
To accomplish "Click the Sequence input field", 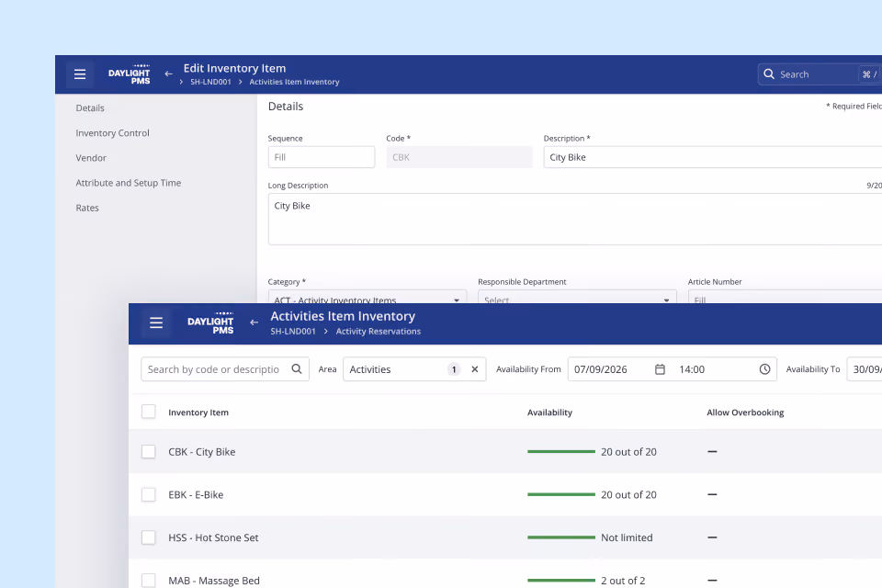I will click(x=322, y=157).
